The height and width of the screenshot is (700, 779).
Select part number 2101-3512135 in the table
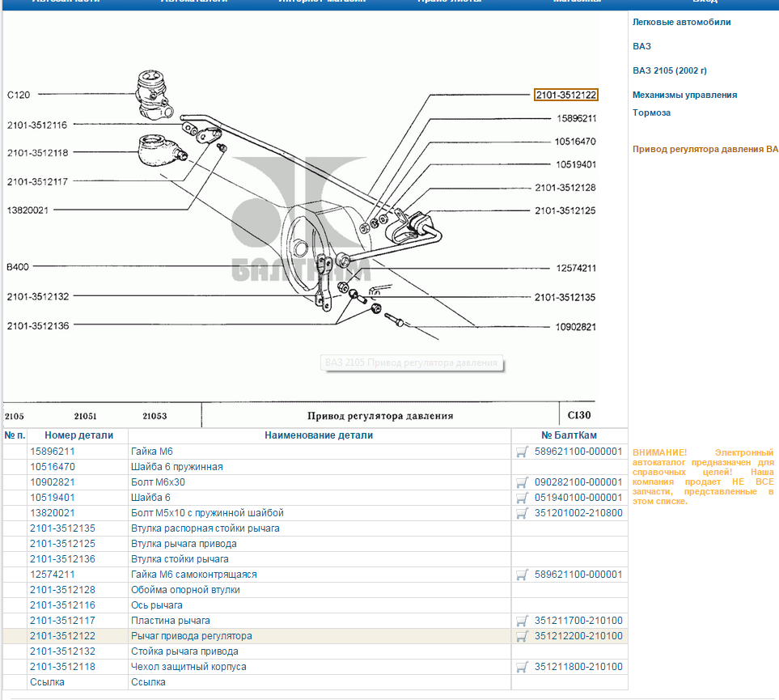[x=62, y=528]
